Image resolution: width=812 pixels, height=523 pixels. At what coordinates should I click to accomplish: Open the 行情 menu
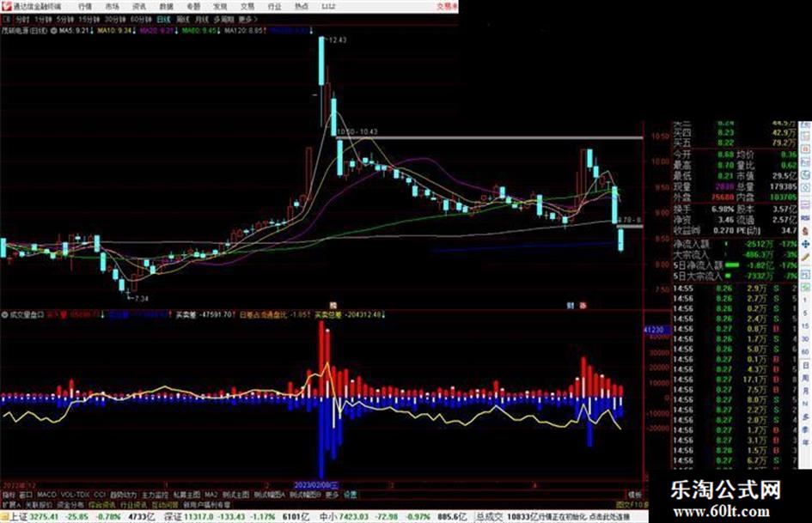(x=85, y=7)
